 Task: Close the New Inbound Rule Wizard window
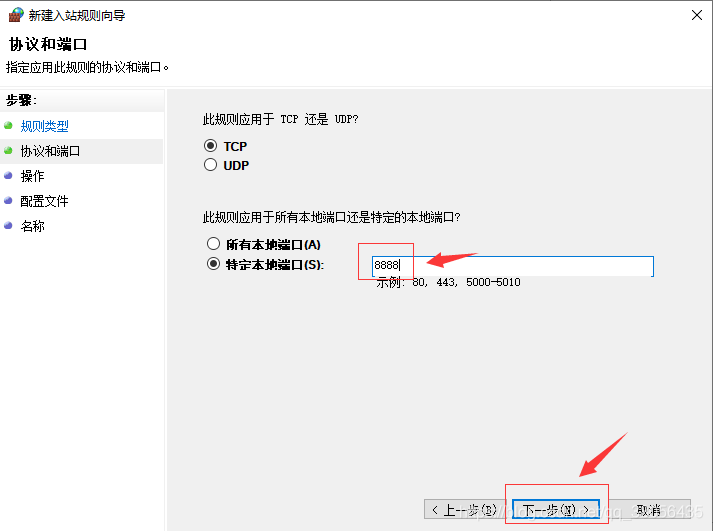point(696,15)
